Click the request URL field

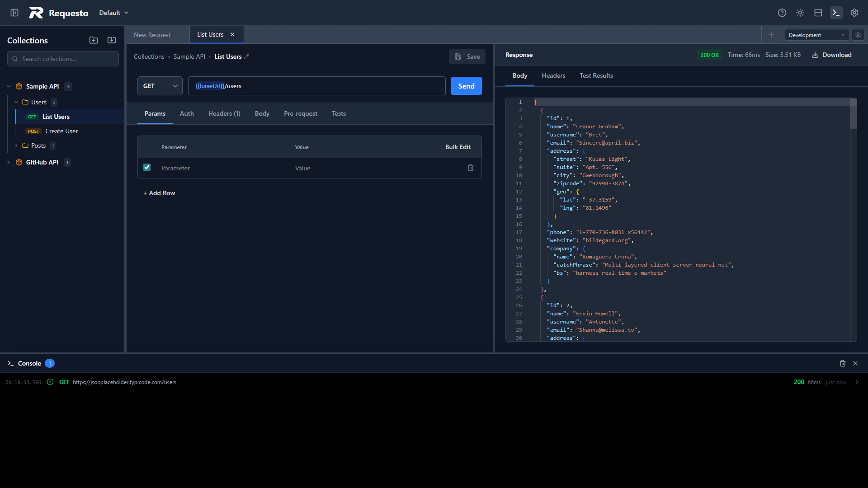click(x=317, y=86)
